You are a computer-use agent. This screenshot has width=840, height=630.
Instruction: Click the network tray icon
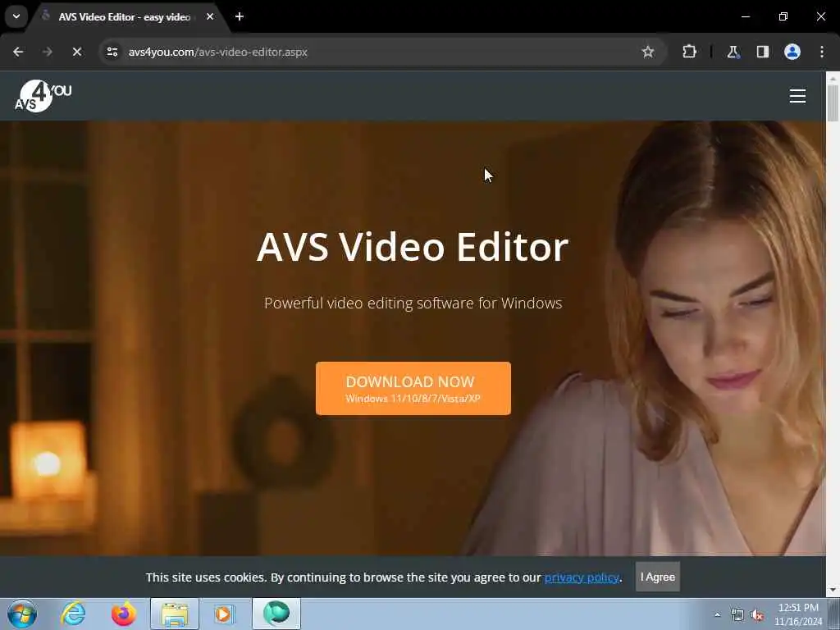tap(737, 615)
